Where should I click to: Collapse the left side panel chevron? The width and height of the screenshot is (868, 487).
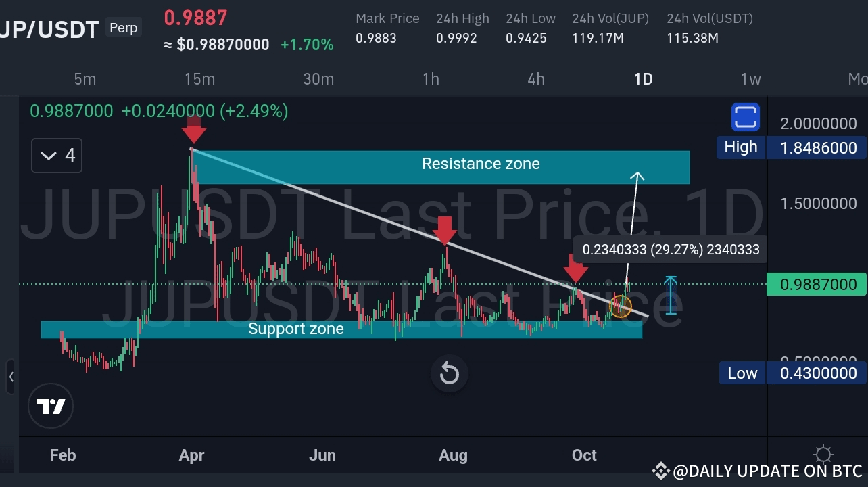(x=11, y=377)
